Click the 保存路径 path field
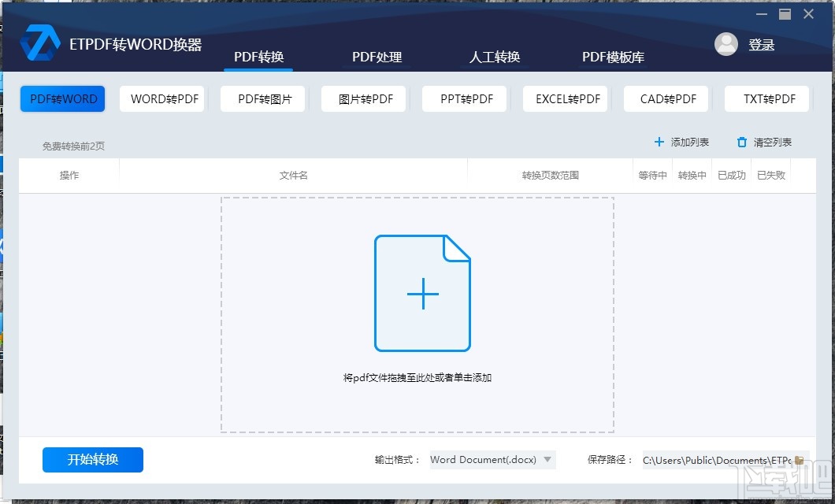Image resolution: width=835 pixels, height=504 pixels. [x=717, y=460]
